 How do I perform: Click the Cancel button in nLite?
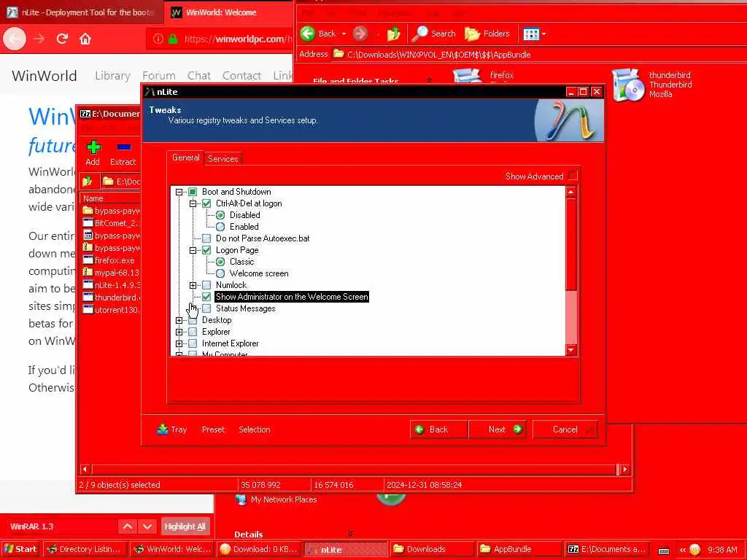tap(565, 429)
